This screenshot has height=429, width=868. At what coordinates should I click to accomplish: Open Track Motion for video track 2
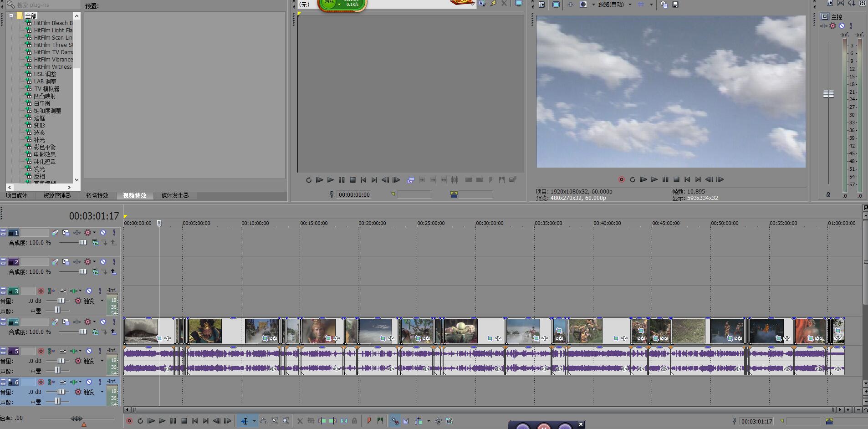(66, 262)
